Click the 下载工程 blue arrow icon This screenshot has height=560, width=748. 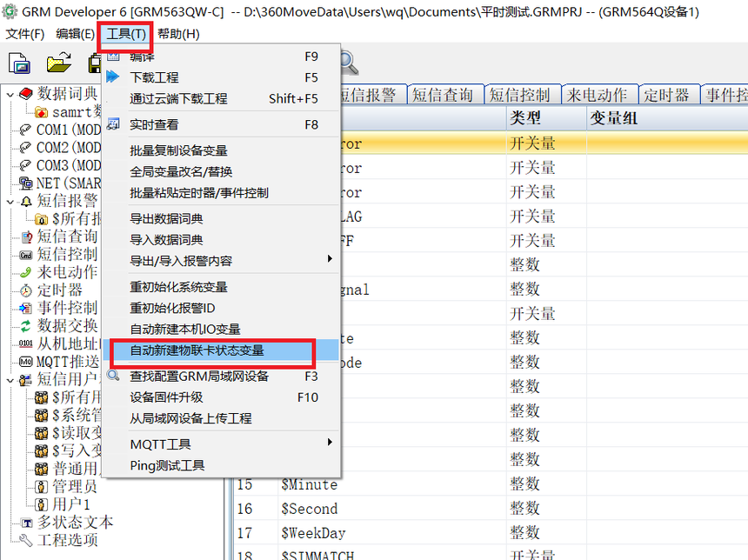[113, 77]
